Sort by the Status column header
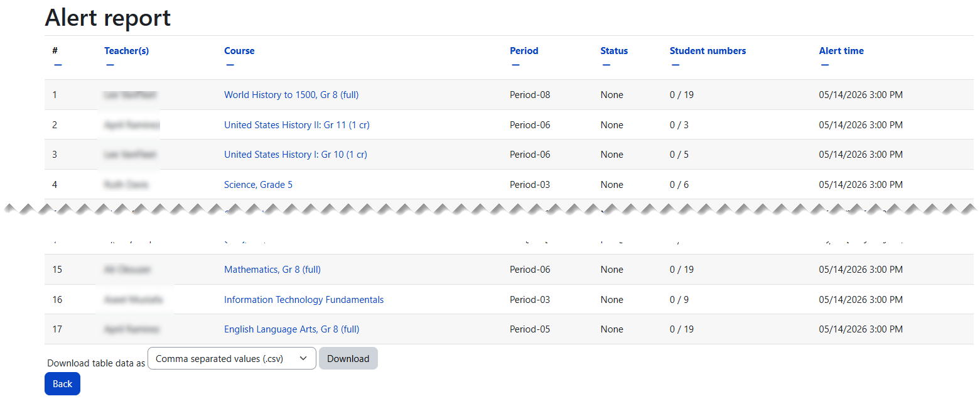This screenshot has width=980, height=406. click(614, 51)
